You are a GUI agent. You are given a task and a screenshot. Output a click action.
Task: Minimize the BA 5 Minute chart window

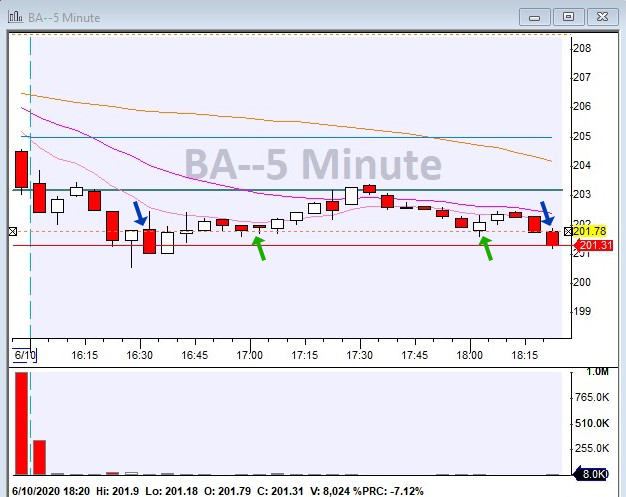[x=535, y=17]
